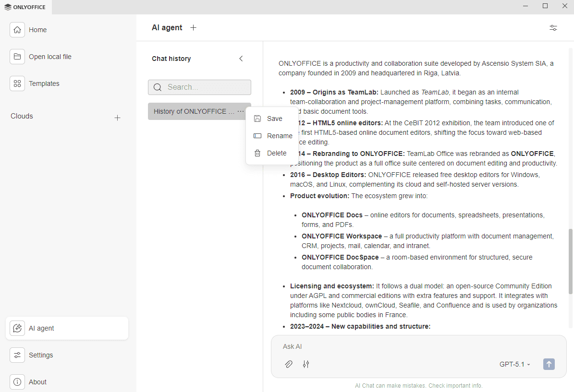Start a new chat with plus icon
This screenshot has height=392, width=574.
[193, 28]
